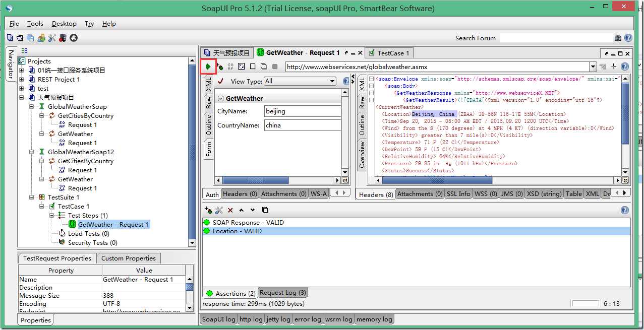Screen dimensions: 644x330
Task: Expand the test project node
Action: click(x=22, y=89)
